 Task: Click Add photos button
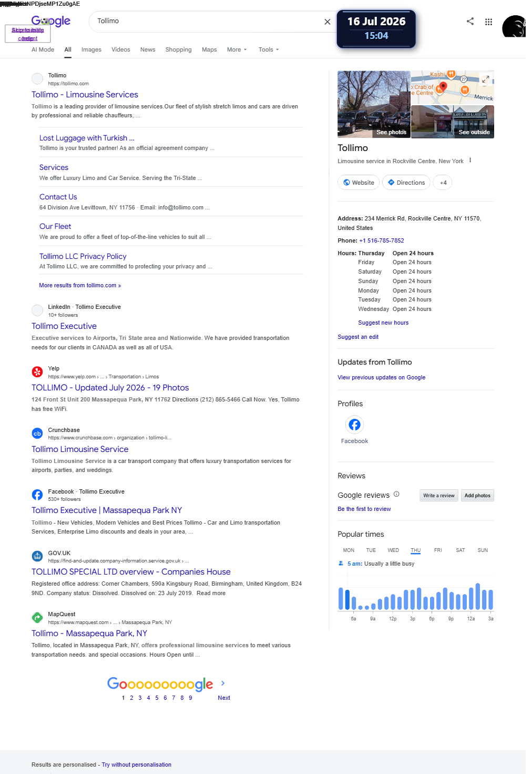tap(477, 496)
